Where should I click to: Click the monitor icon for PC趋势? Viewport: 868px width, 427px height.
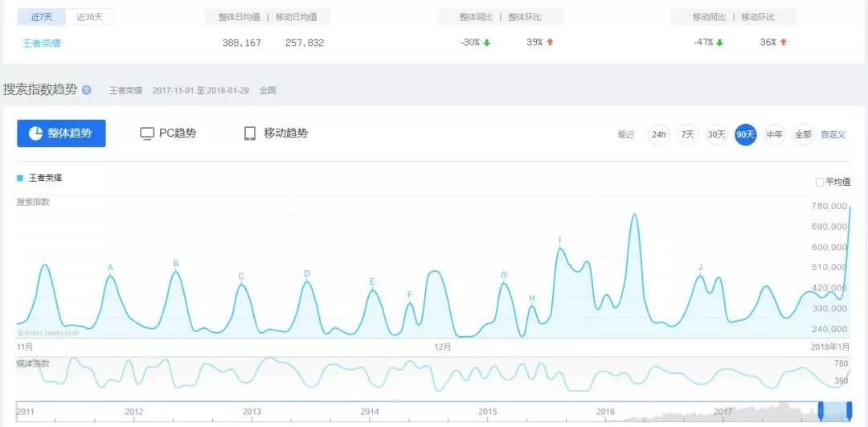pyautogui.click(x=147, y=133)
